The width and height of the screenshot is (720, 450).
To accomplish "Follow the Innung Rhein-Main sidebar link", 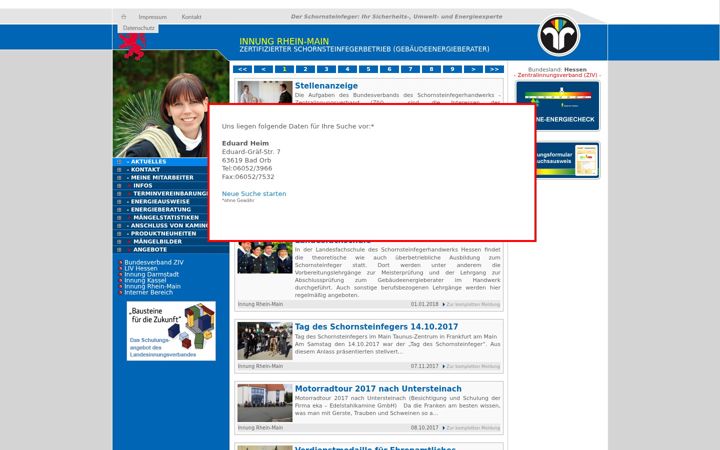I will pos(152,286).
